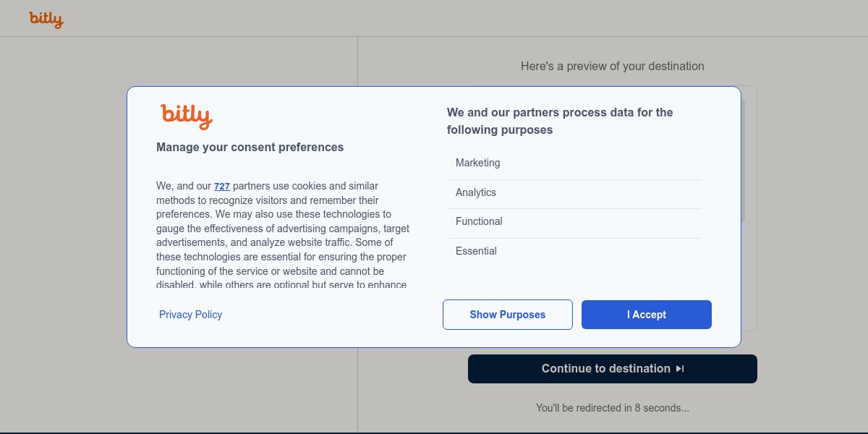The height and width of the screenshot is (434, 868).
Task: Click the partners process data heading
Action: coord(560,121)
